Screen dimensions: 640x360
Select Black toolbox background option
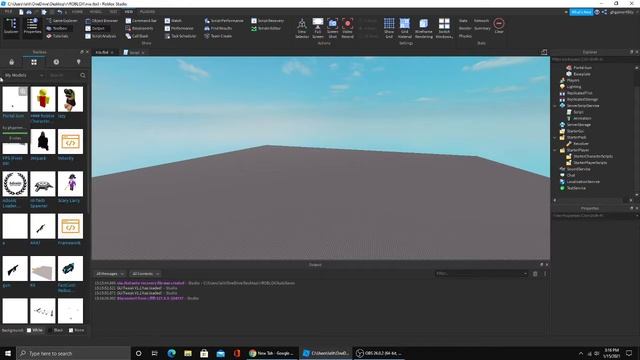[56, 330]
